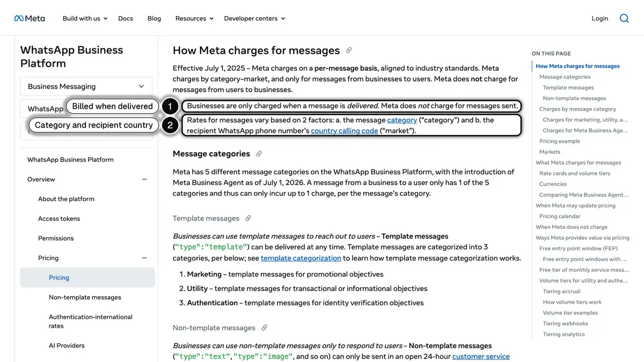Expand the Business Messaging selector
This screenshot has width=644, height=362.
pos(86,86)
